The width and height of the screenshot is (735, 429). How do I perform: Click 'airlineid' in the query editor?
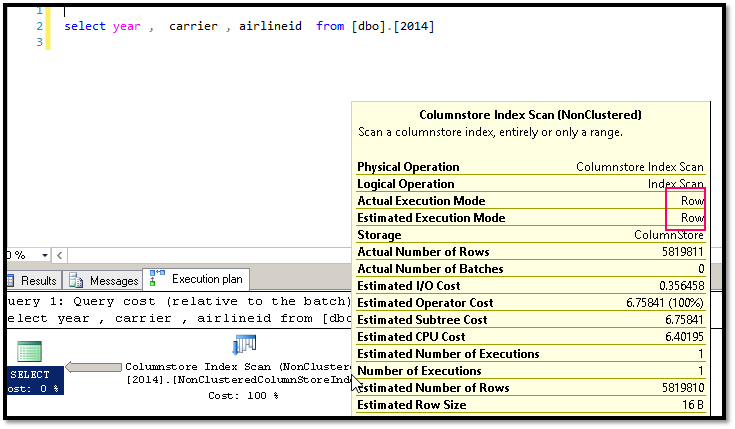(x=270, y=26)
